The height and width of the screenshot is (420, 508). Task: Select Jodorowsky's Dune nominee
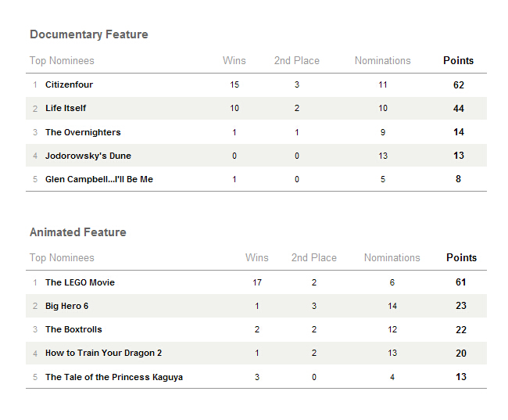(88, 156)
